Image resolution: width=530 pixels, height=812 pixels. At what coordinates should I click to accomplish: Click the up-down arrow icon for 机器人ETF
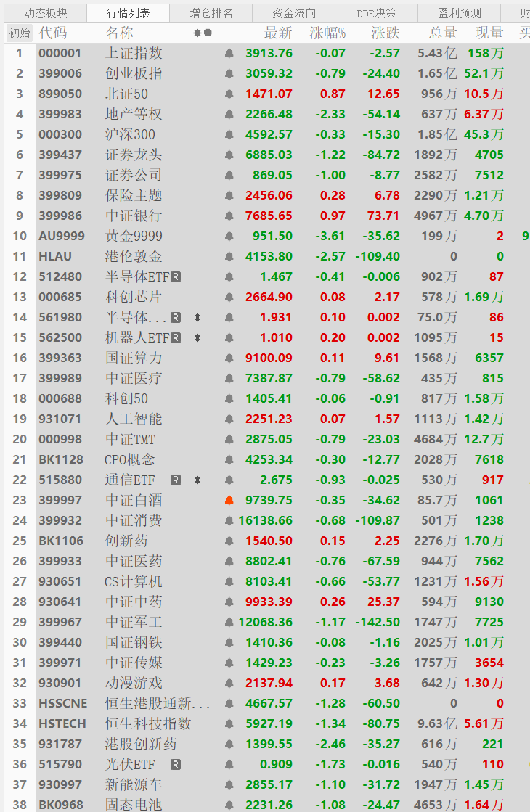(197, 338)
